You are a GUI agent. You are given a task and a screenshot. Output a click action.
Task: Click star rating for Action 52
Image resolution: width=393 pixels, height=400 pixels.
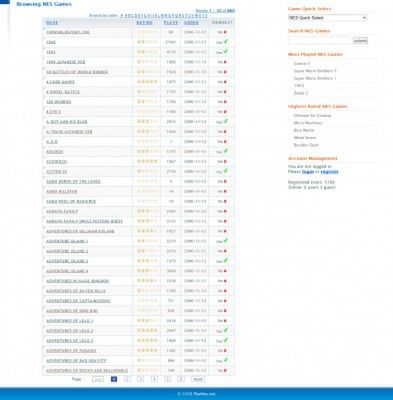[147, 171]
